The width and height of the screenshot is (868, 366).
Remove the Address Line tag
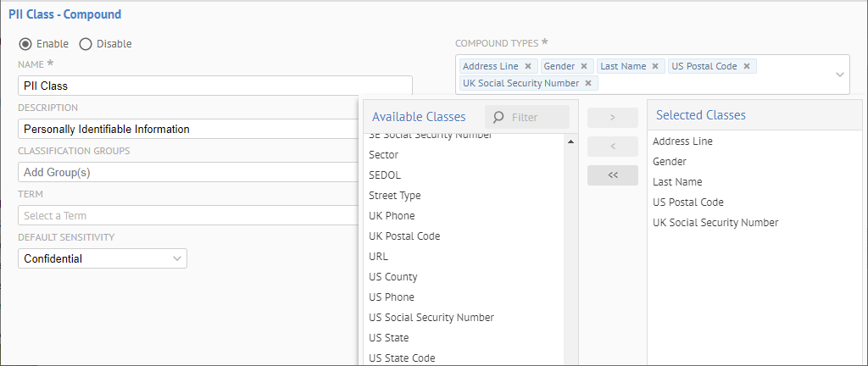pyautogui.click(x=528, y=66)
